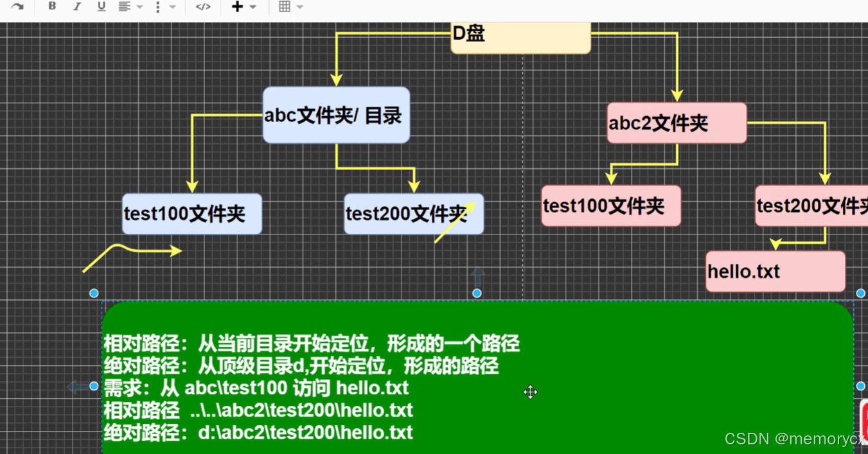Select the test100文件夹 pink node
Viewport: 868px width, 454px height.
point(610,205)
